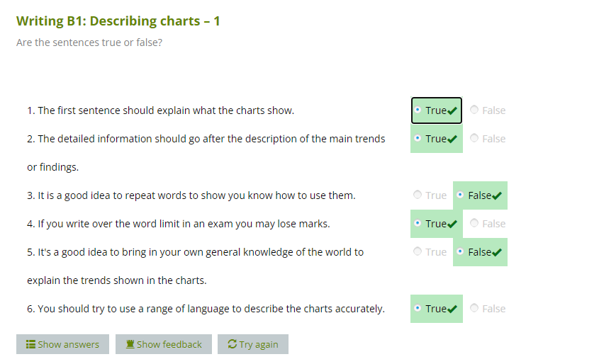Screen dimensions: 599x364
Task: Click the rook icon on Show feedback
Action: (130, 345)
